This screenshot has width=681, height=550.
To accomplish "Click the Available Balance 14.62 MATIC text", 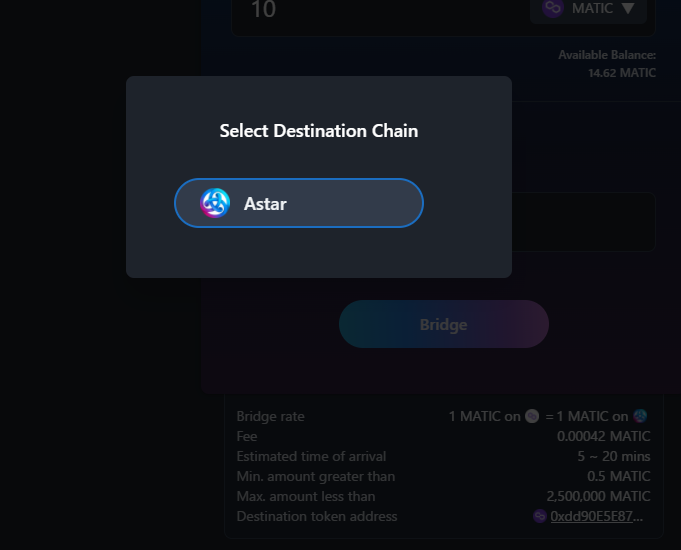I will tap(621, 73).
